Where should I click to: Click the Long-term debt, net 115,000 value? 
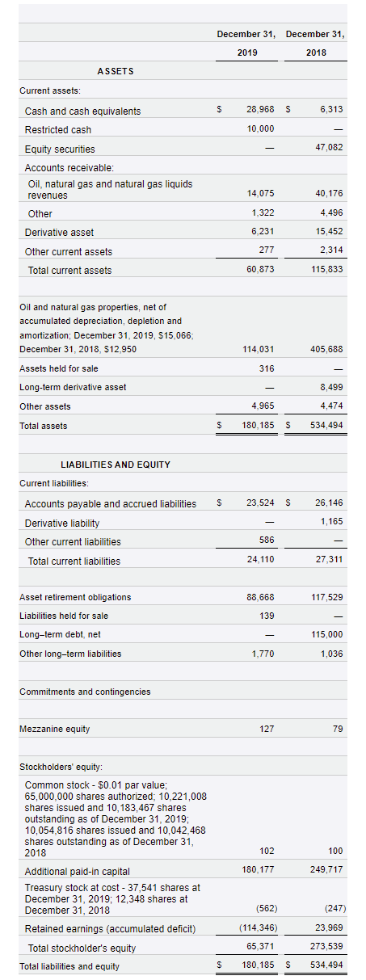(327, 634)
